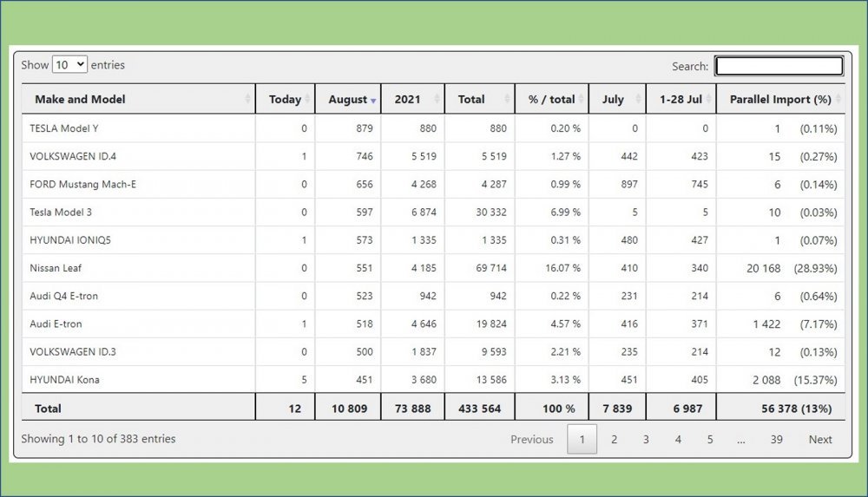
Task: Select the FORD Mustang Mach-E row name
Action: click(x=82, y=184)
